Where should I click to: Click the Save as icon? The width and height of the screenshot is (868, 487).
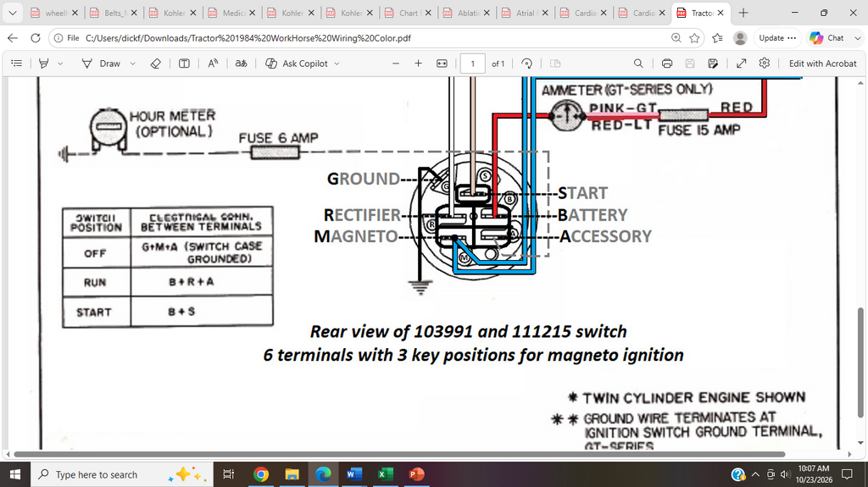(713, 64)
